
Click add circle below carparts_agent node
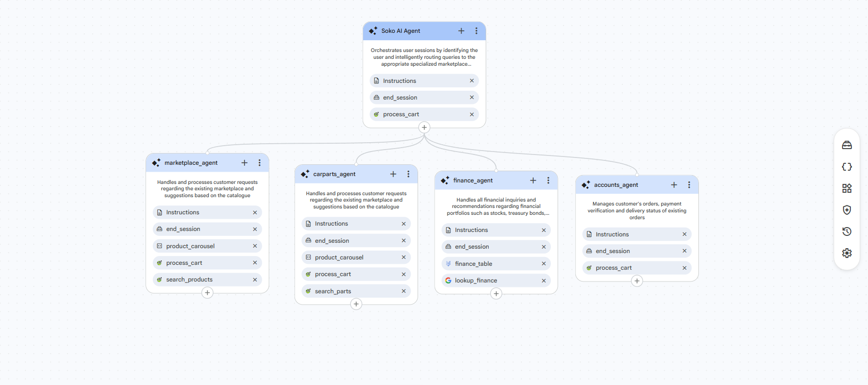356,304
